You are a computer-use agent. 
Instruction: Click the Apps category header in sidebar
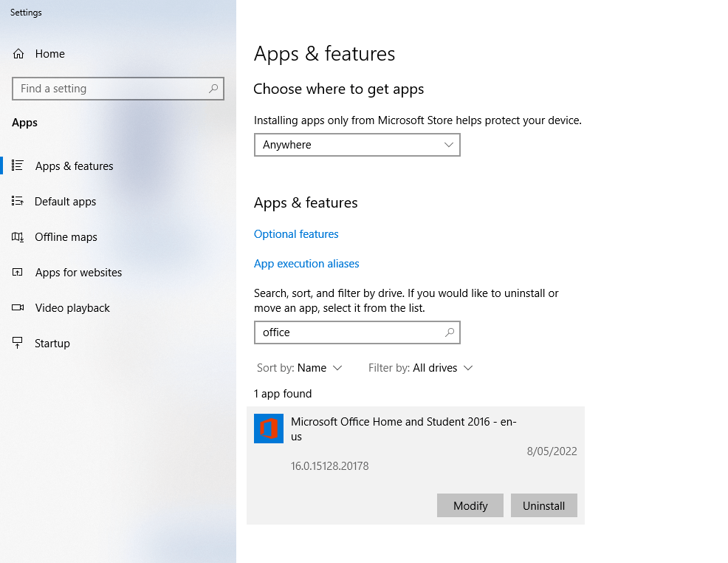tap(24, 123)
